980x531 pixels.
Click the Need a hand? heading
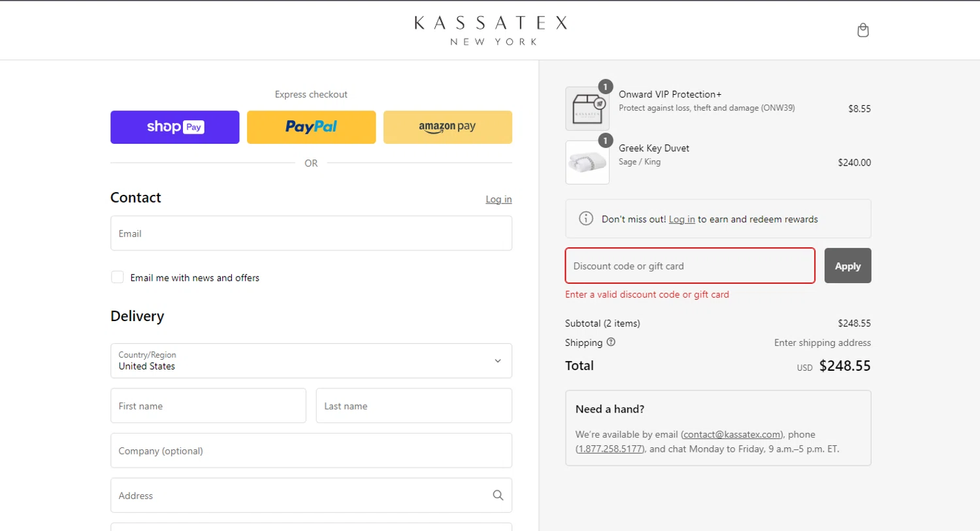(x=610, y=409)
